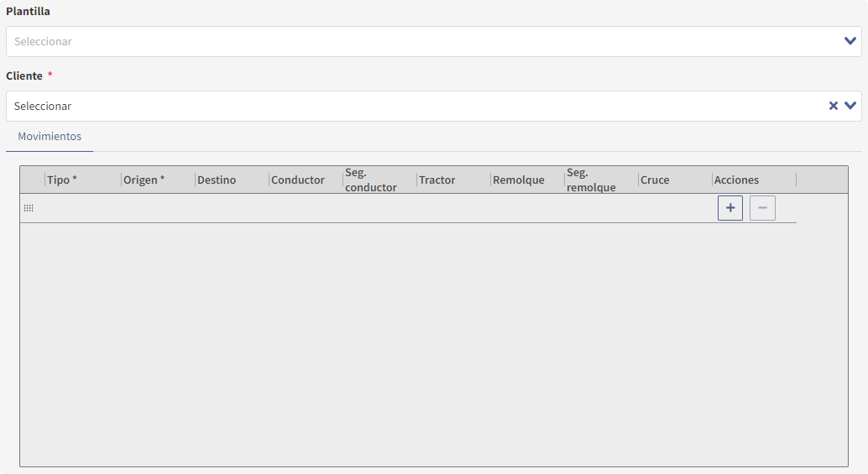The height and width of the screenshot is (474, 868).
Task: Switch to the Movimientos tab
Action: (50, 136)
